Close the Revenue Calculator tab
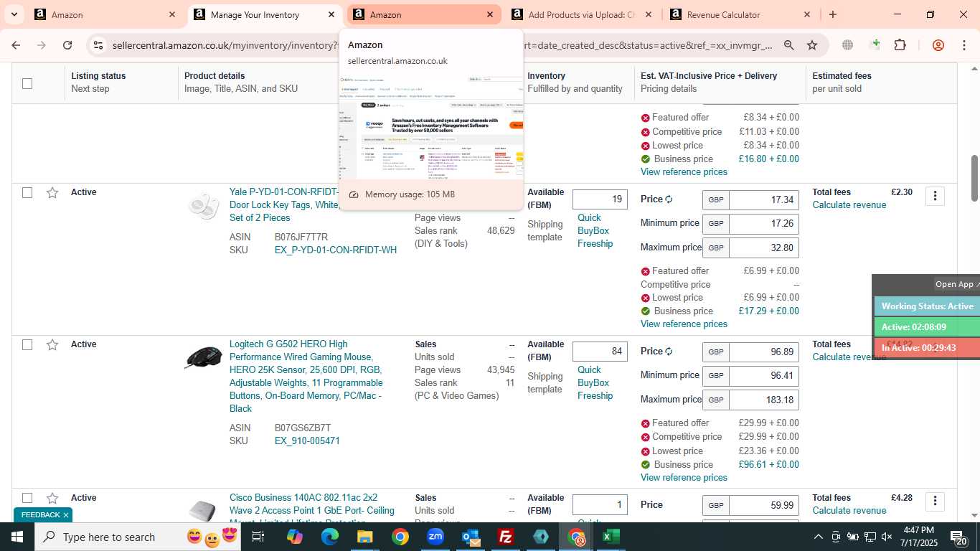Image resolution: width=980 pixels, height=551 pixels. 806,14
